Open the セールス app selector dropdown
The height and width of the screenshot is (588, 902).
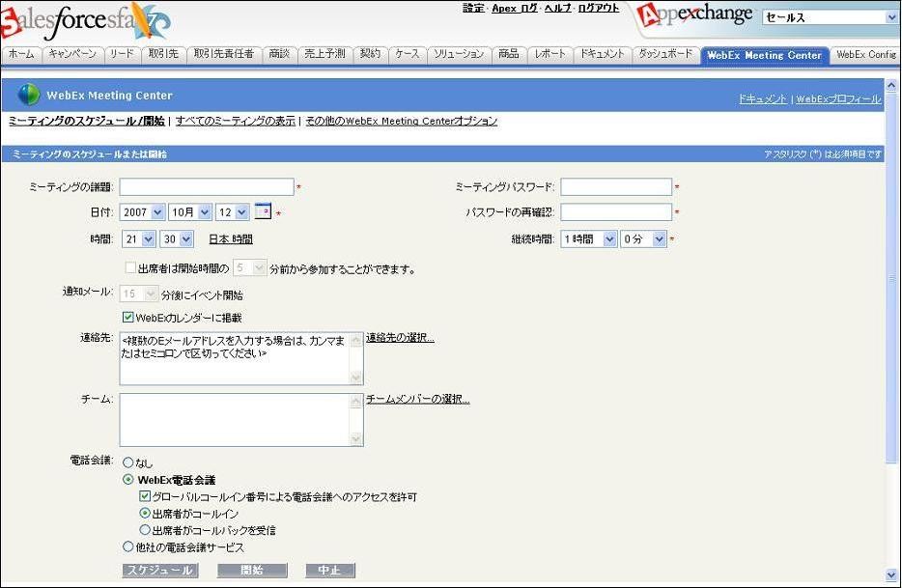[x=831, y=17]
